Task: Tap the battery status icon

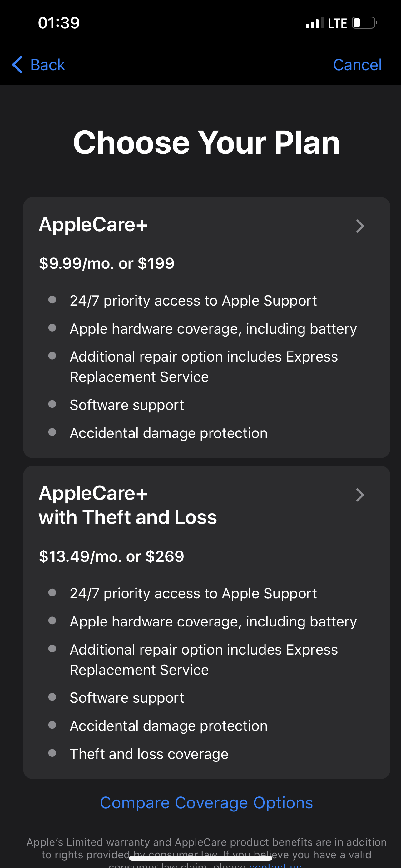Action: tap(364, 23)
